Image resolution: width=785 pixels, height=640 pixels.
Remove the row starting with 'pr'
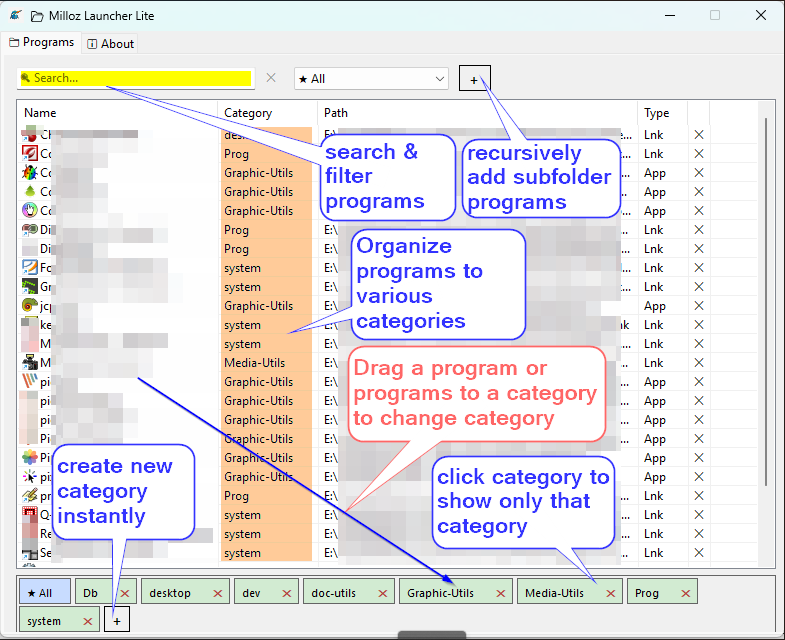click(699, 496)
